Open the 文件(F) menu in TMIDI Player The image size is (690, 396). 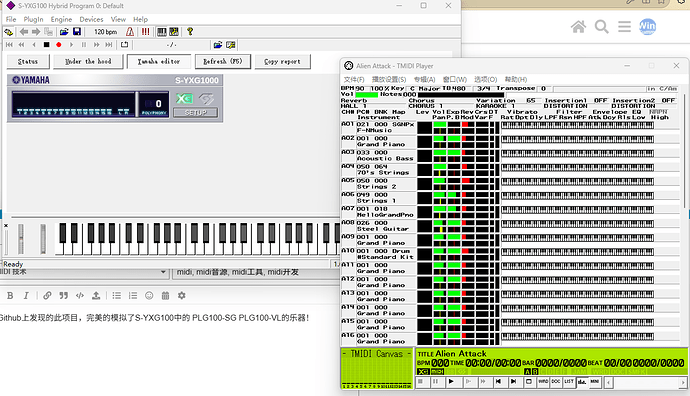click(x=354, y=79)
